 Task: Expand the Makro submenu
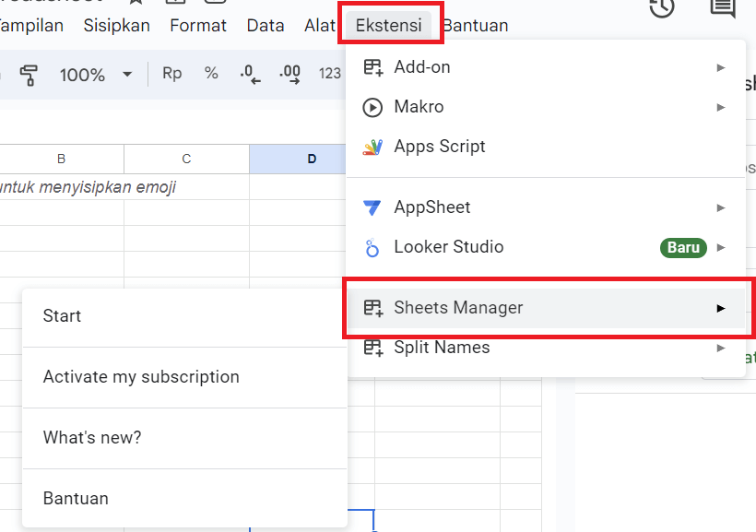pyautogui.click(x=721, y=106)
